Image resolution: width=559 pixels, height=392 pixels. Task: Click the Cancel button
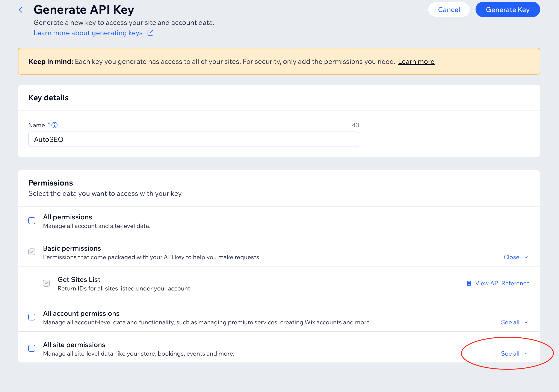click(x=449, y=9)
